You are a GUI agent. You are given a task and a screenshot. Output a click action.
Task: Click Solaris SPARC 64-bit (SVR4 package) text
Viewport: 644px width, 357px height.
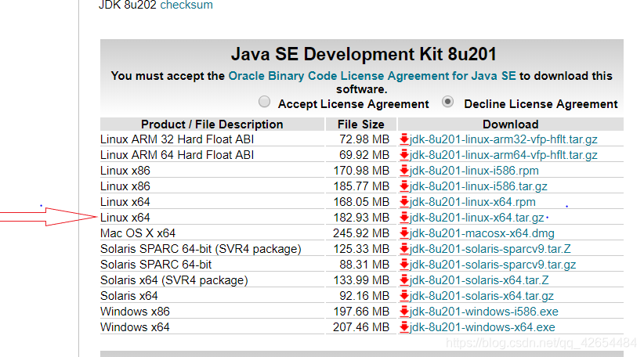pos(201,249)
